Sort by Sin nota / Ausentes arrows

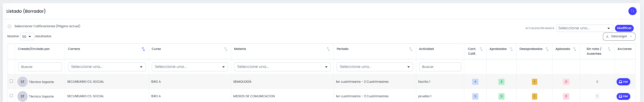(609, 49)
